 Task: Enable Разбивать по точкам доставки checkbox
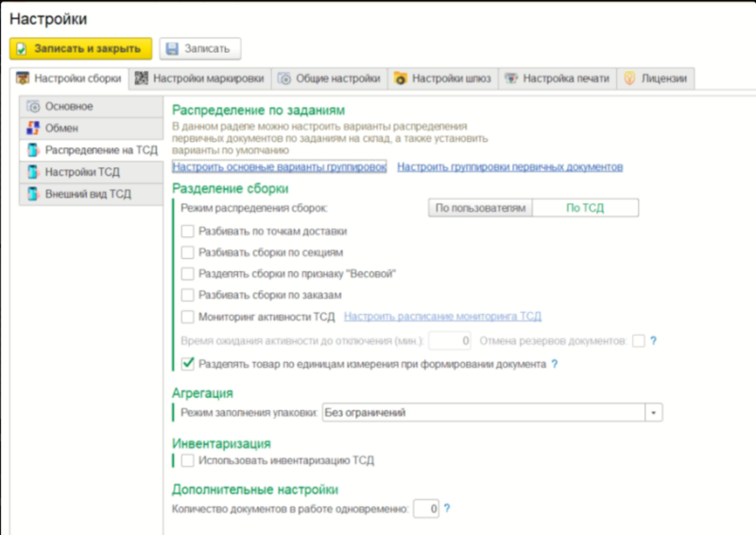(x=188, y=231)
